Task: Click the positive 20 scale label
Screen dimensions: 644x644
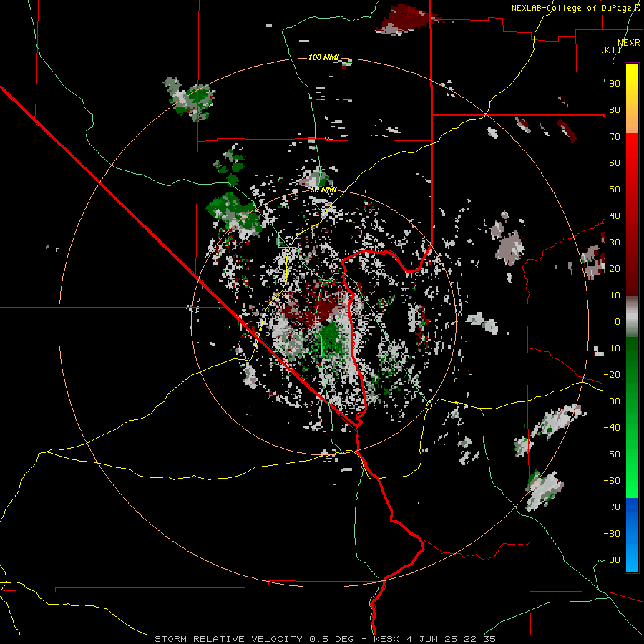Action: [x=615, y=269]
